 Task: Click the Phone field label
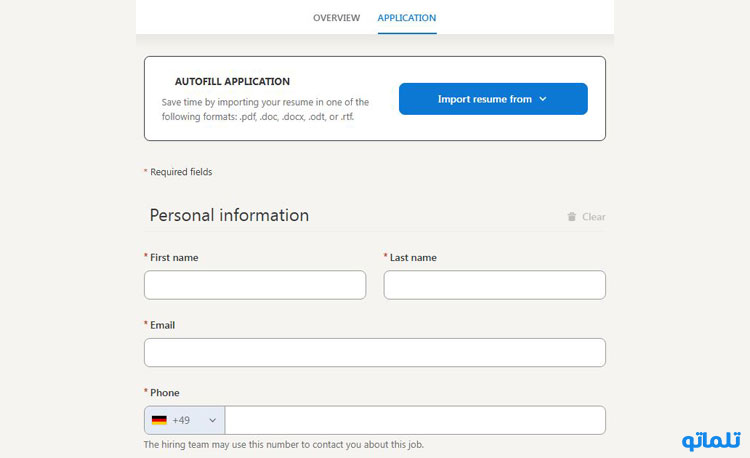[x=165, y=393]
